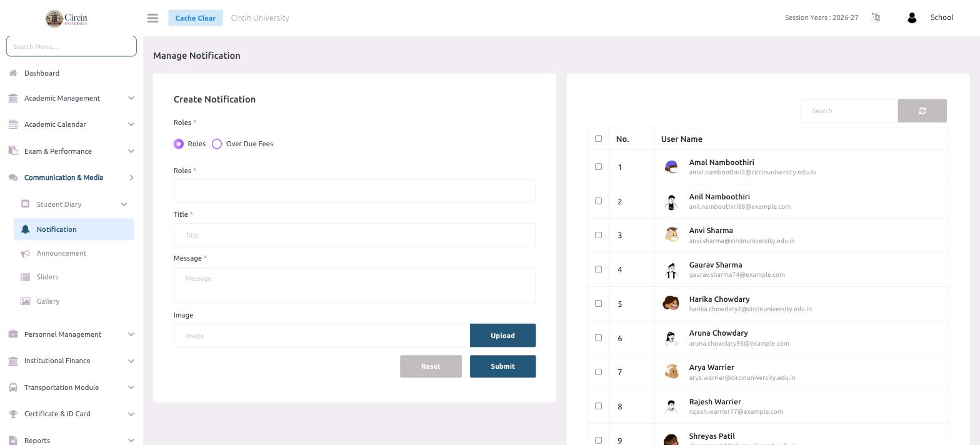
Task: Check the box for Harika Chowdary
Action: [x=598, y=304]
